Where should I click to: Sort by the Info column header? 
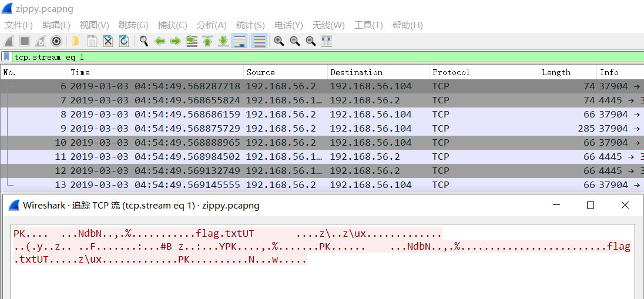(x=620, y=72)
